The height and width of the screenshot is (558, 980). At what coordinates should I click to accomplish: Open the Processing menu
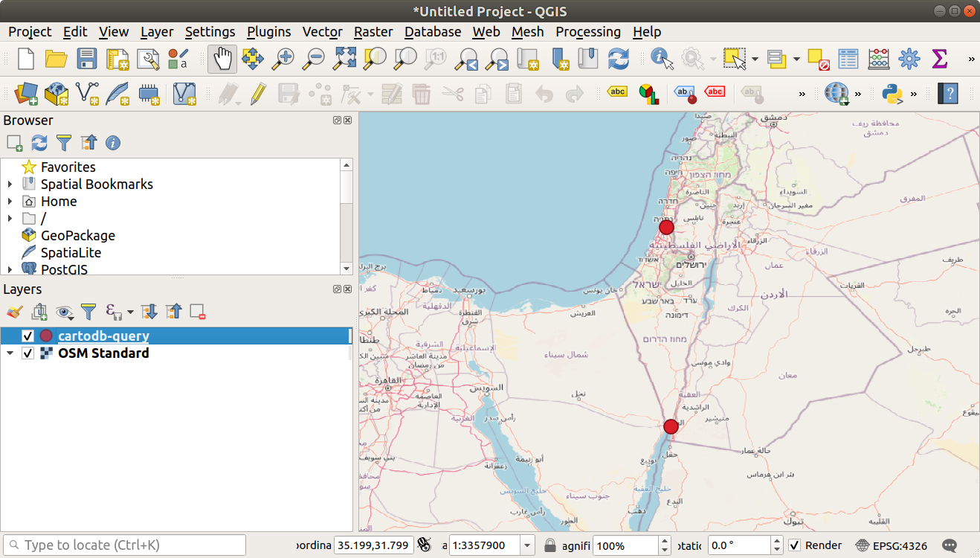588,31
